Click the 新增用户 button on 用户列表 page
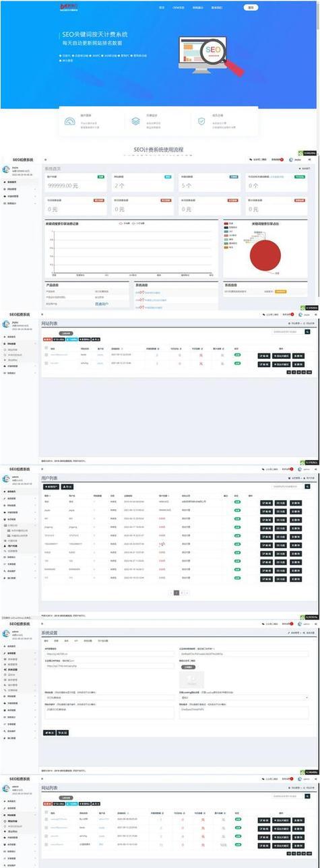 [53, 486]
